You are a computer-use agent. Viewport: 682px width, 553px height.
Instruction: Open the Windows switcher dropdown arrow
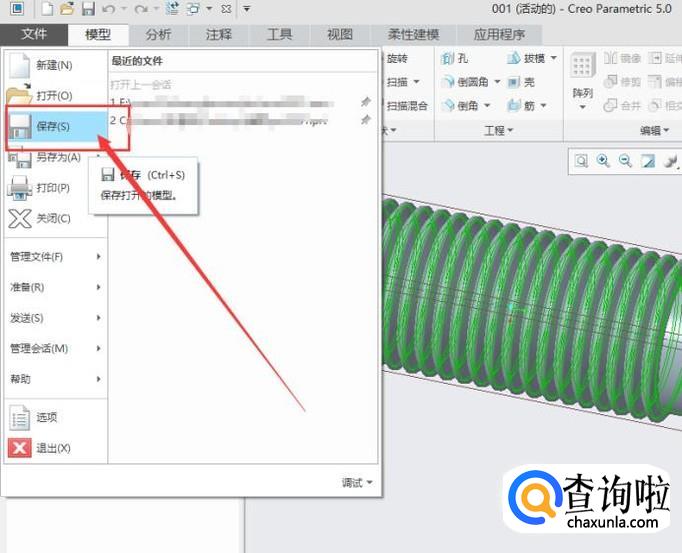click(x=209, y=8)
